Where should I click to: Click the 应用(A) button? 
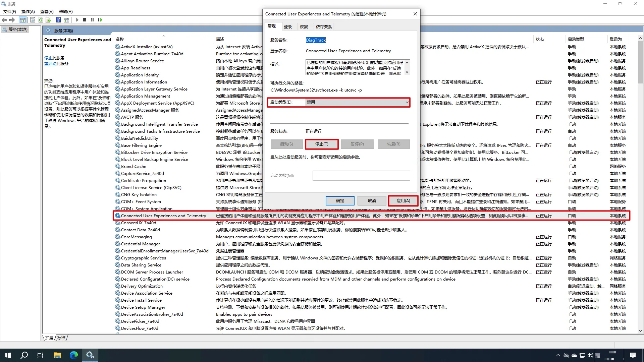click(403, 201)
